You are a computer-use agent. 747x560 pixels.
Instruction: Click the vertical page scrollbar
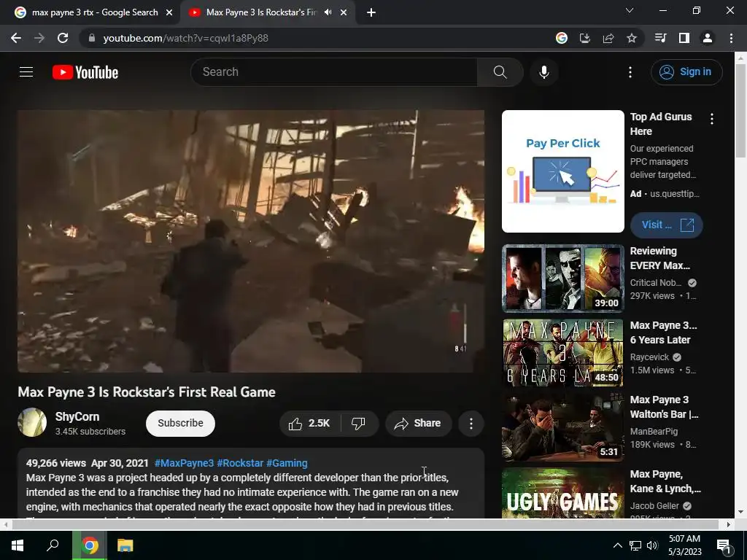(740, 109)
